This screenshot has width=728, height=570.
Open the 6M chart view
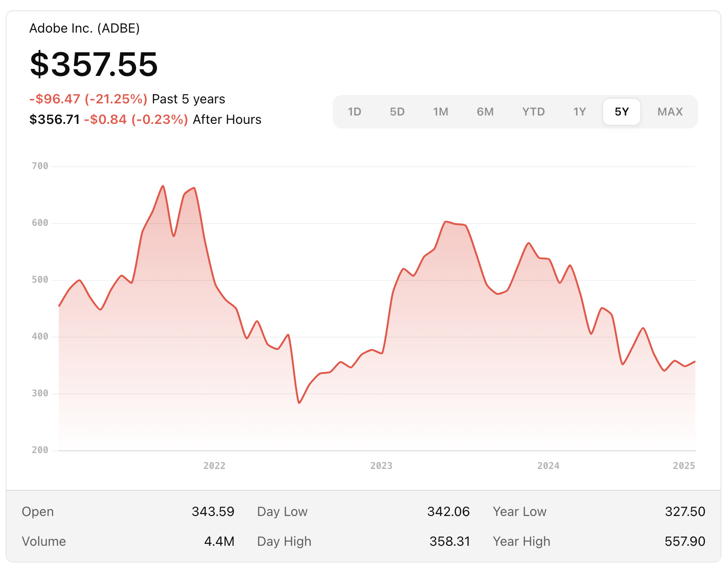pyautogui.click(x=485, y=112)
